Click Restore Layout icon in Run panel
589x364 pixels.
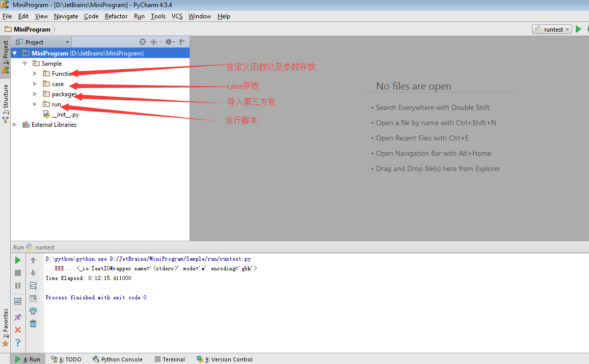point(18,301)
